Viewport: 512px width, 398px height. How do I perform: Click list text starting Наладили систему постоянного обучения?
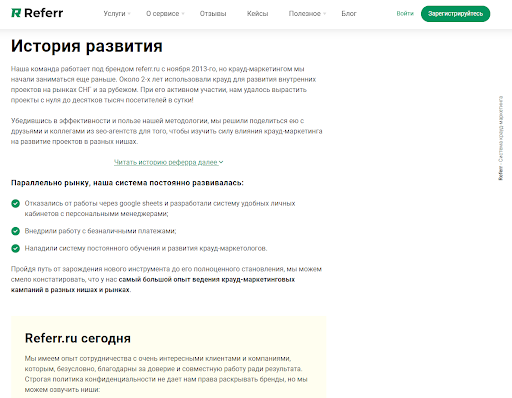[x=146, y=248]
